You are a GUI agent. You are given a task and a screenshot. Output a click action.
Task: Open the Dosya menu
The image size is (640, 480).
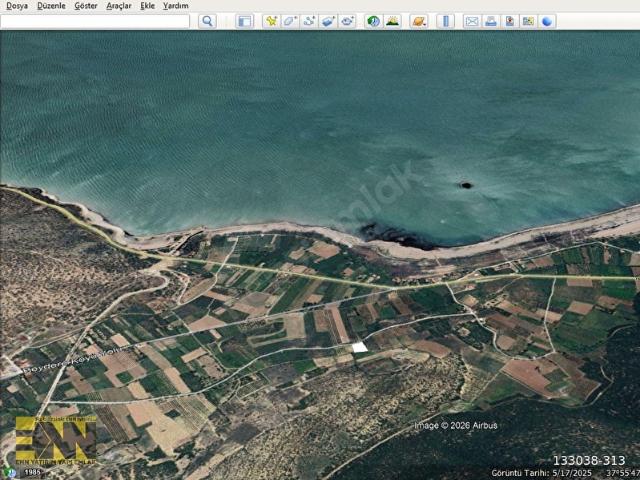pyautogui.click(x=17, y=6)
